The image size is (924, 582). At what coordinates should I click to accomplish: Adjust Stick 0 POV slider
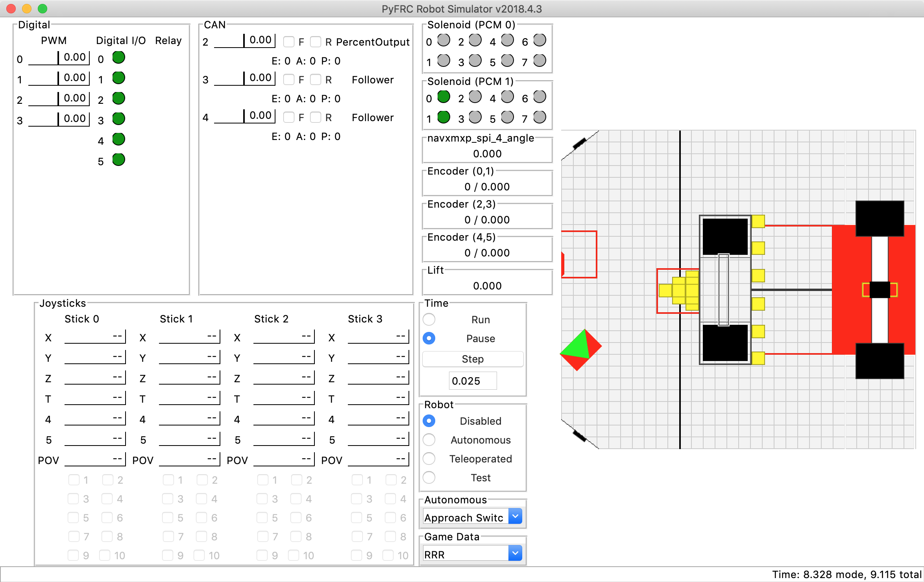point(95,459)
